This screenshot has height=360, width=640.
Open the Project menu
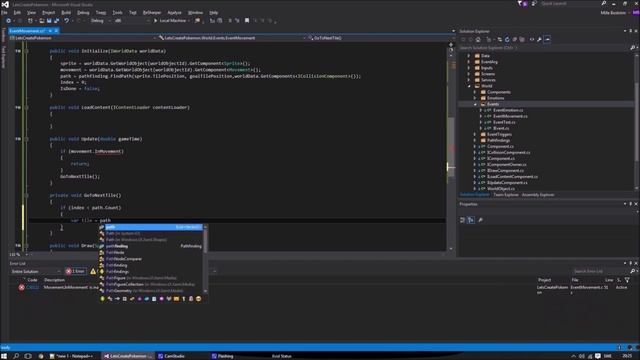[x=48, y=13]
